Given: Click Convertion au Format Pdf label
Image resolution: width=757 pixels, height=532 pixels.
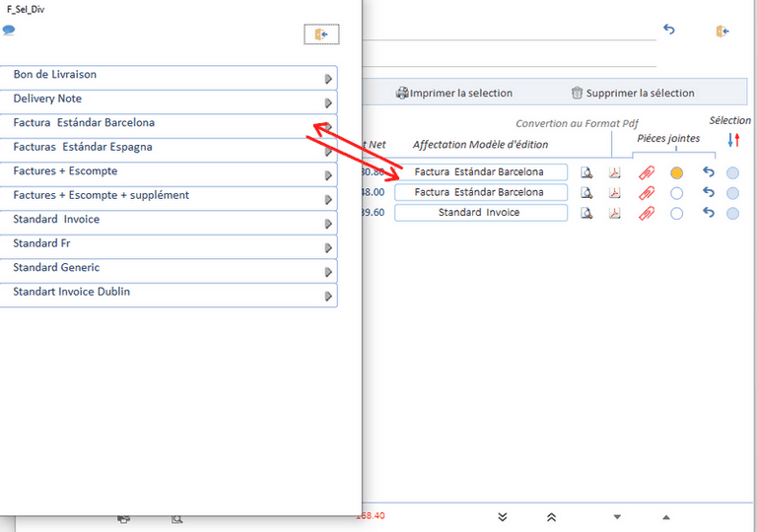Looking at the screenshot, I should (x=577, y=123).
